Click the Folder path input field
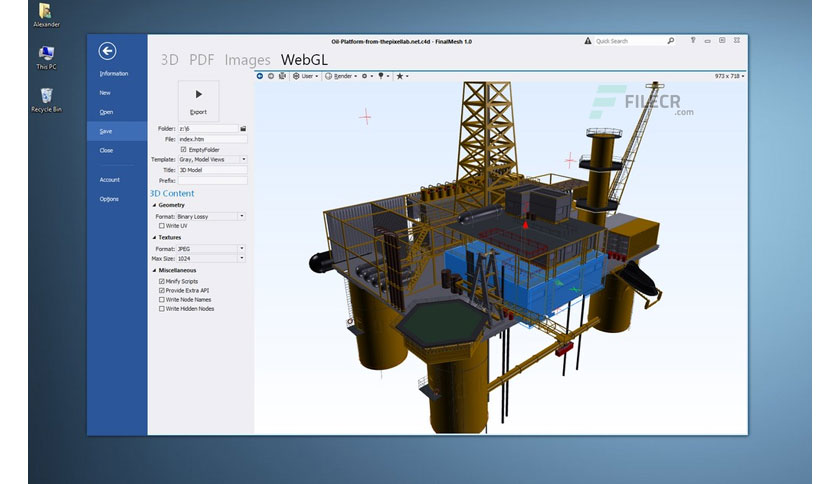The width and height of the screenshot is (836, 484). (x=208, y=128)
